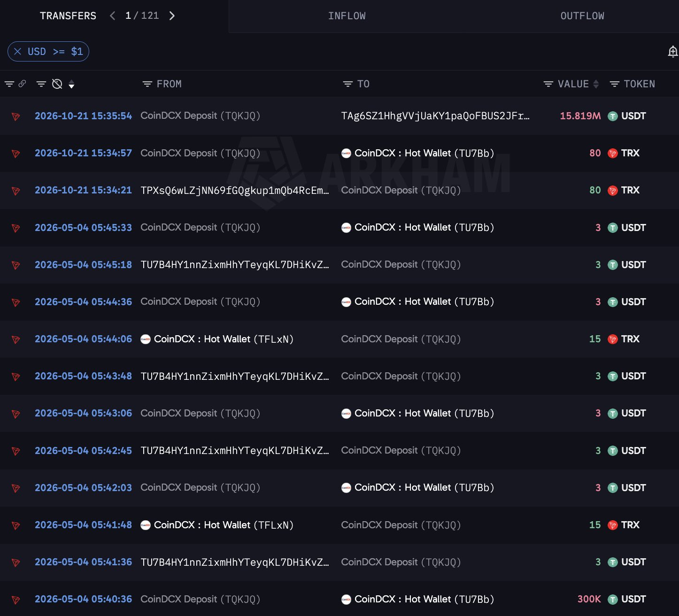Sort by VALUE arrows
679x616 pixels.
click(x=596, y=84)
